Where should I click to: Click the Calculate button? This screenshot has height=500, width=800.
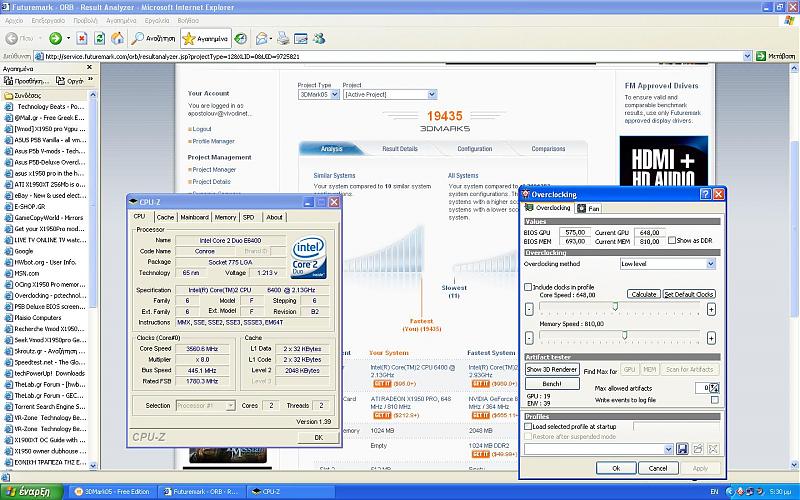click(x=644, y=294)
